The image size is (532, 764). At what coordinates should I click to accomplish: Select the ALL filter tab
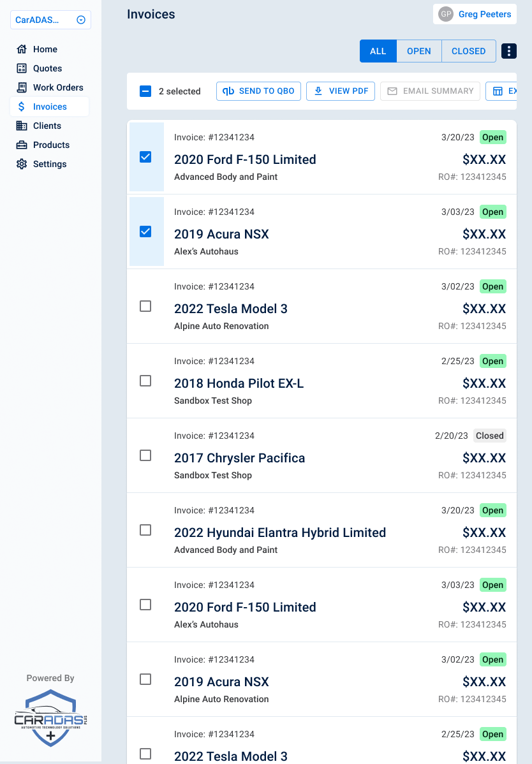coord(378,51)
